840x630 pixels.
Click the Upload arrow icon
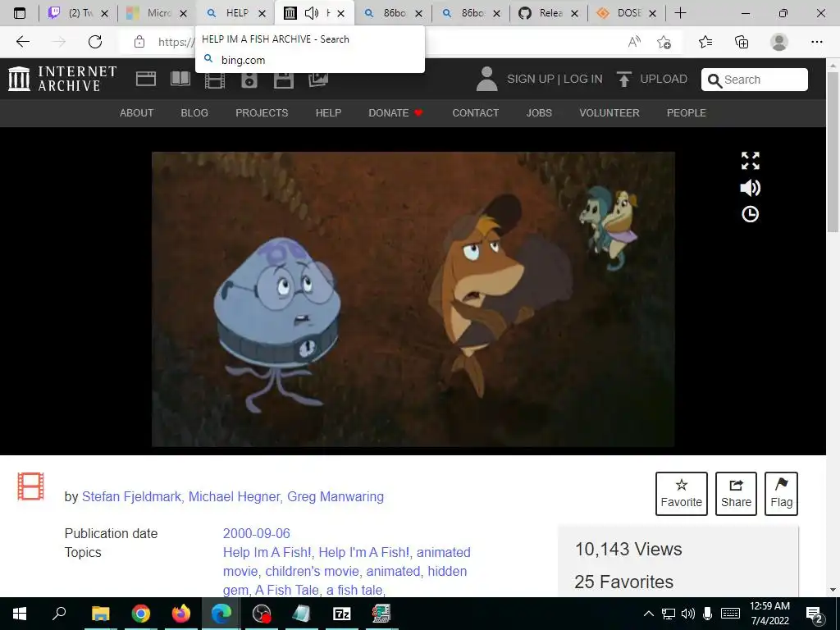[x=623, y=79]
